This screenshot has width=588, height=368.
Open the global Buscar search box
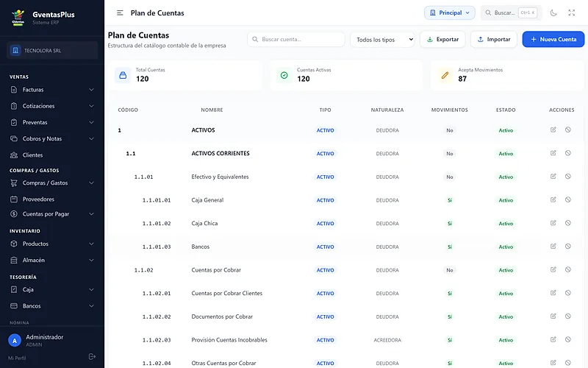[511, 13]
